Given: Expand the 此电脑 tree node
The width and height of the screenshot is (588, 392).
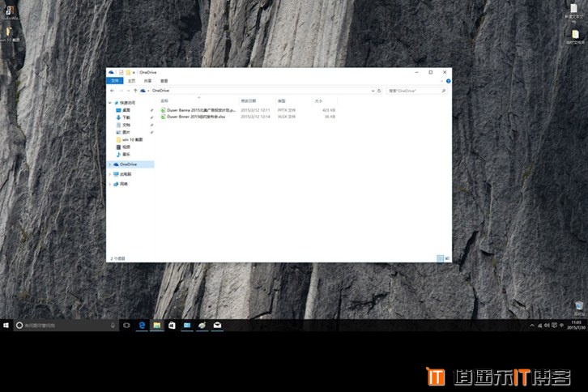Looking at the screenshot, I should pyautogui.click(x=110, y=174).
